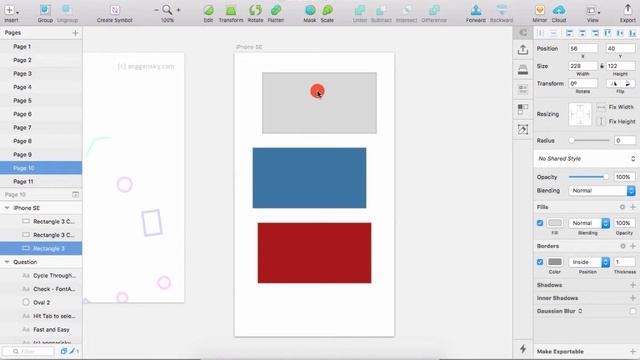Add a new page with plus
Screen dimensions: 640x360
coord(75,33)
